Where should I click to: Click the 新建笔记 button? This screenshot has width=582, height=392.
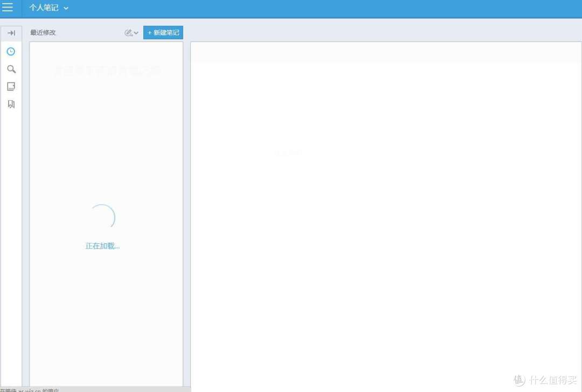click(163, 33)
